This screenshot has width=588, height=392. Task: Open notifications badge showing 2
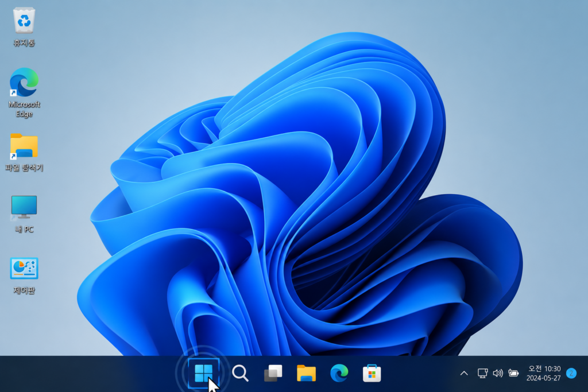tap(571, 373)
